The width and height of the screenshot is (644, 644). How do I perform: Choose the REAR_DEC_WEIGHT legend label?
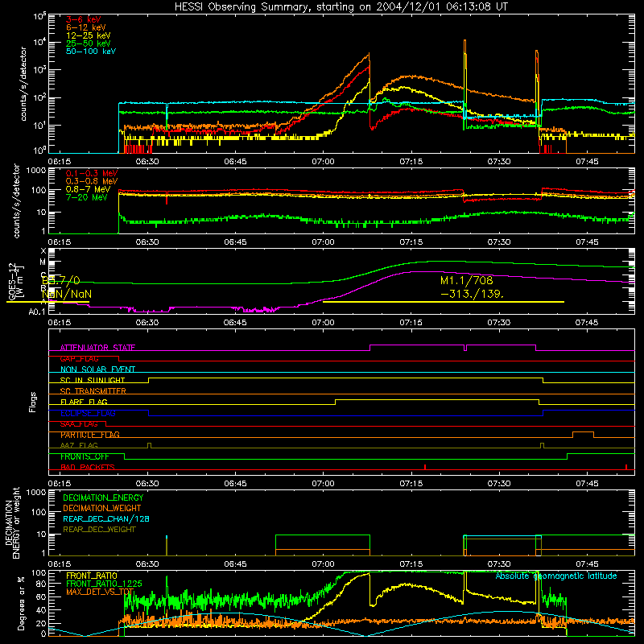(99, 530)
